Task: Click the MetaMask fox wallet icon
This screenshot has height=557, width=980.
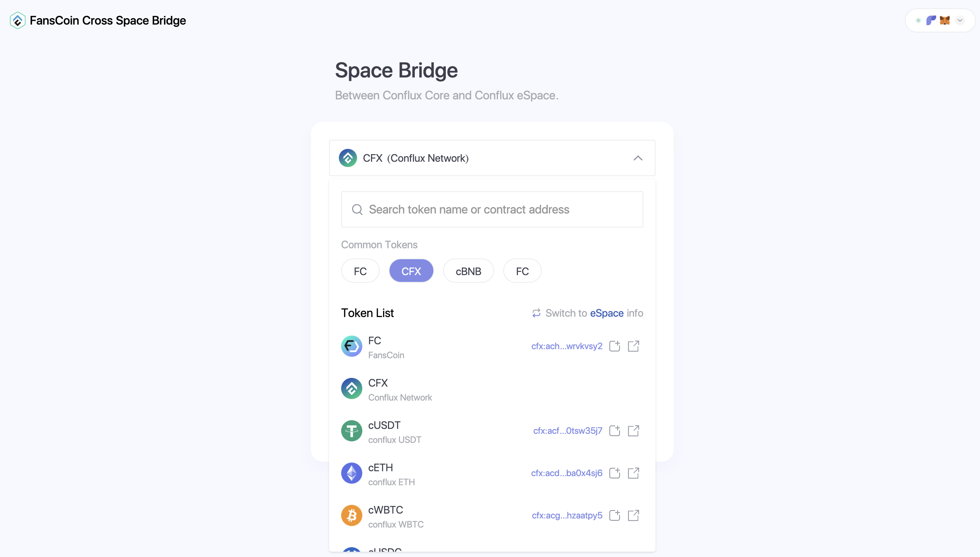Action: [944, 20]
